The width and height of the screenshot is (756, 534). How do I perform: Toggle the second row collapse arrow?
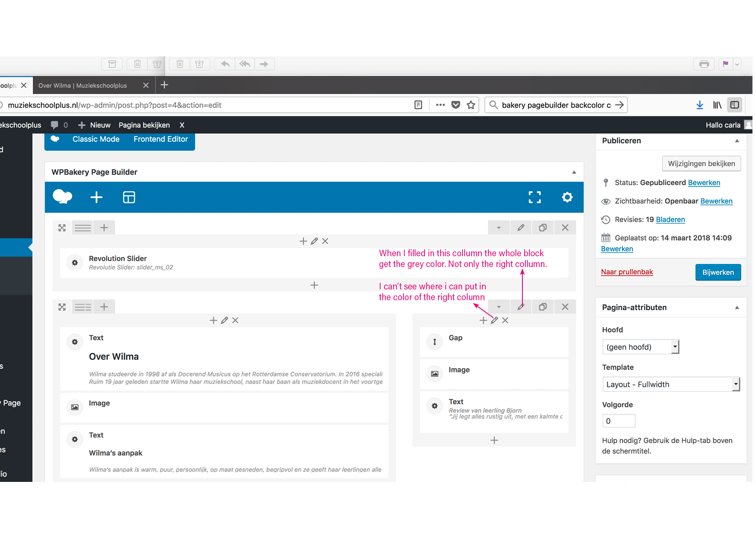coord(499,307)
